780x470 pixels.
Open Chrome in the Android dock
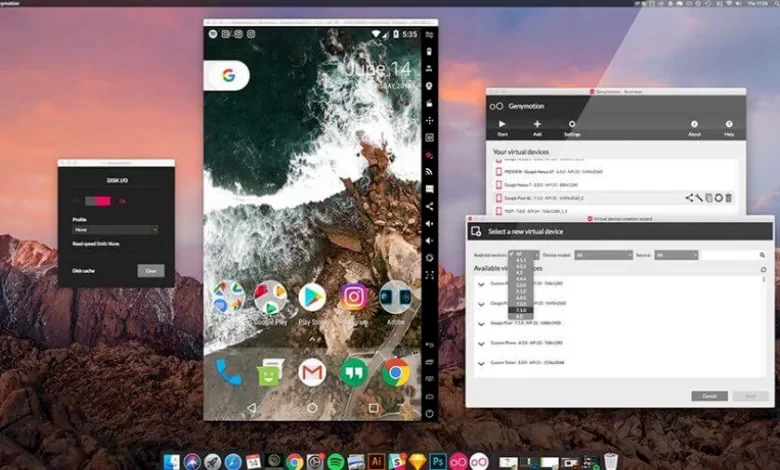[x=395, y=372]
